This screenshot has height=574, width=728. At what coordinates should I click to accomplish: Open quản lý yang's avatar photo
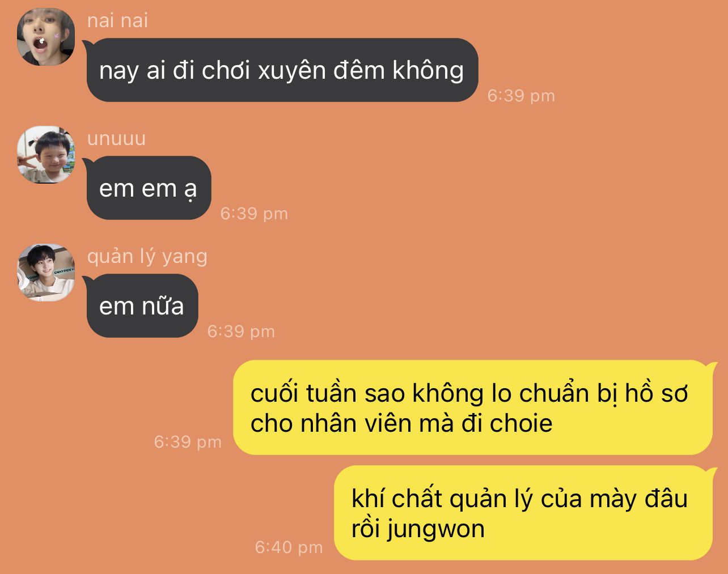tap(46, 273)
